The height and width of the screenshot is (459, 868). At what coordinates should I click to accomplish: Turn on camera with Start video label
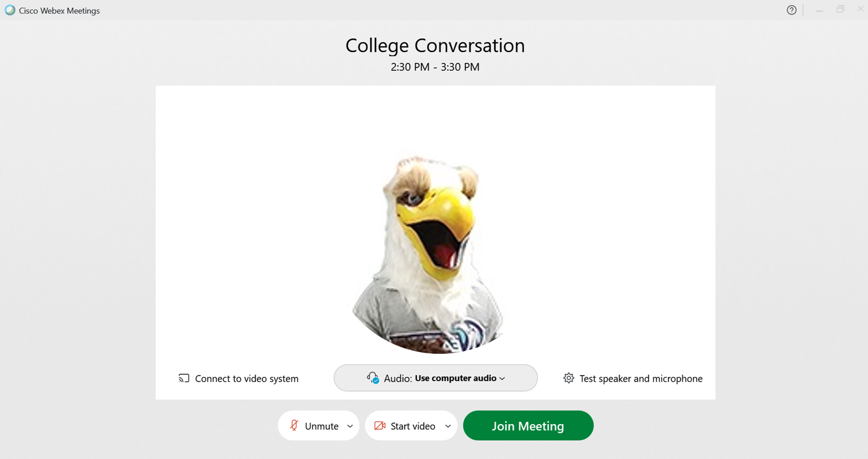(412, 426)
